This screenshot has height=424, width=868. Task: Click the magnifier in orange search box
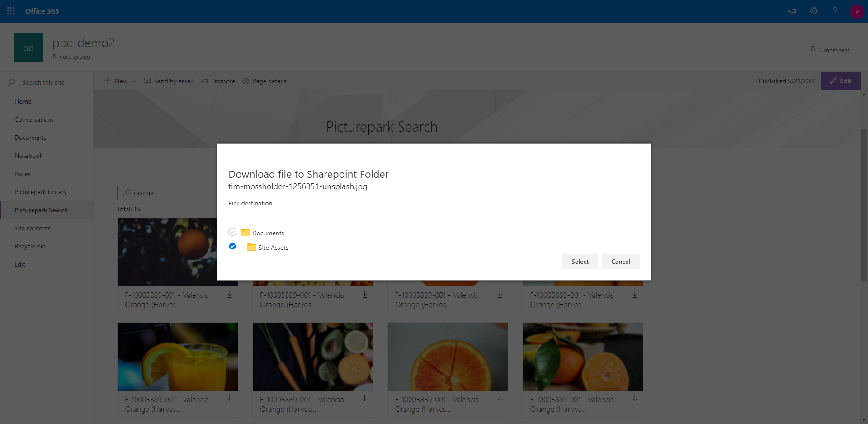click(x=127, y=192)
